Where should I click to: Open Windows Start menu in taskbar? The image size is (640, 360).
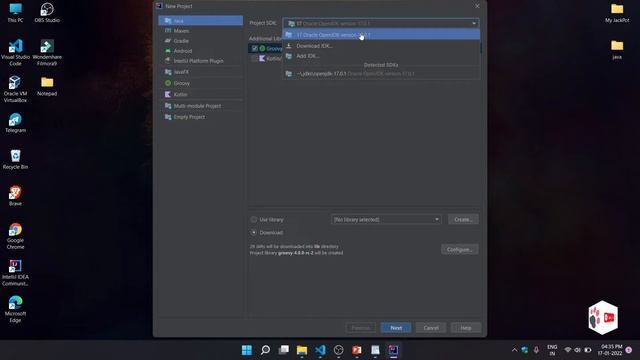pyautogui.click(x=247, y=350)
